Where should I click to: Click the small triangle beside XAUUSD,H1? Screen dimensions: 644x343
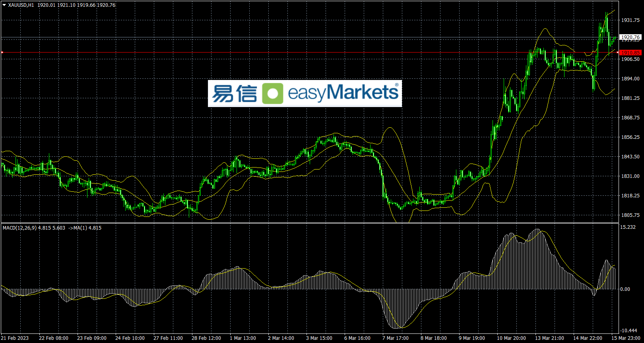4,5
